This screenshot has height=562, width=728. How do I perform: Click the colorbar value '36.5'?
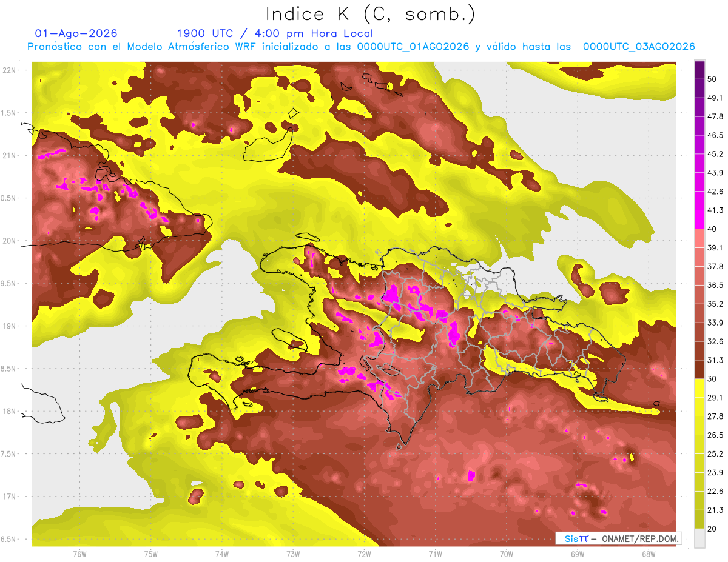(715, 285)
